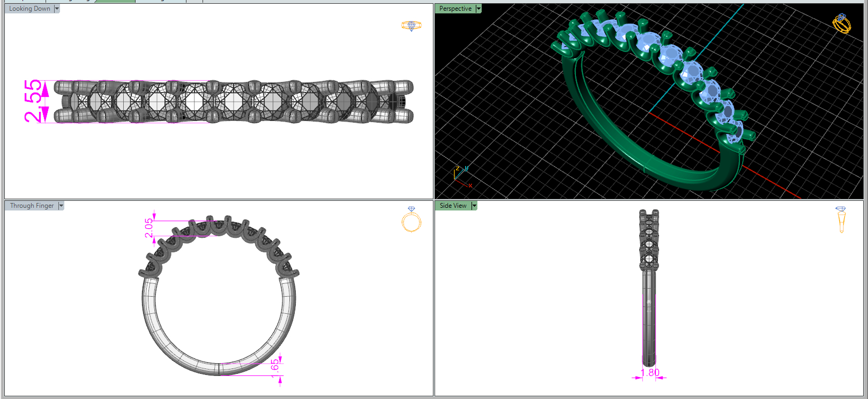This screenshot has height=399, width=868.
Task: Click the ring side icon in Side View viewport
Action: (x=841, y=220)
